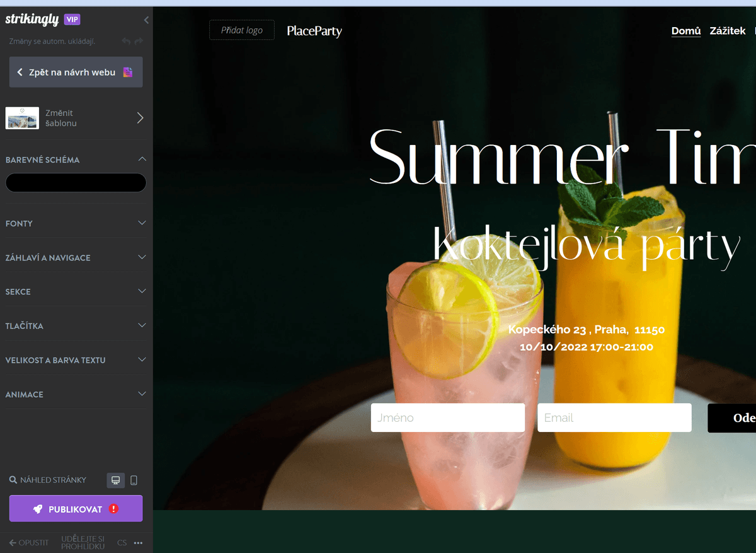Click the redo arrow icon
Viewport: 756px width, 553px height.
139,42
